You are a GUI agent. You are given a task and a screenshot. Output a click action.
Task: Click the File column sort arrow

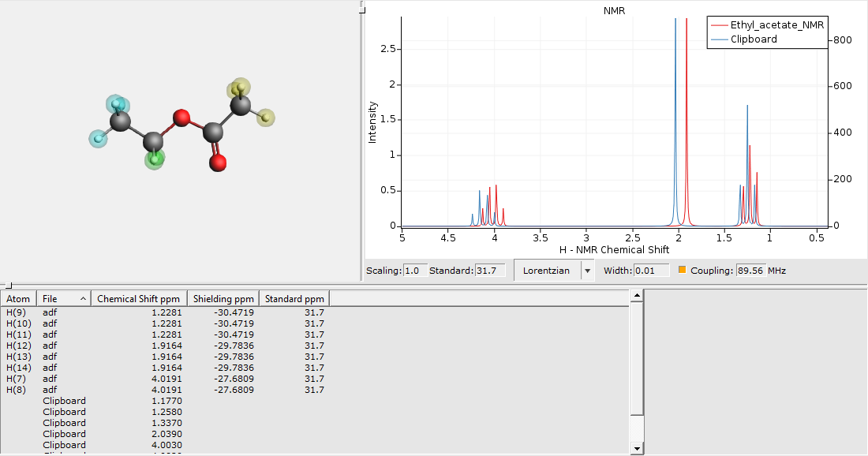coord(83,299)
